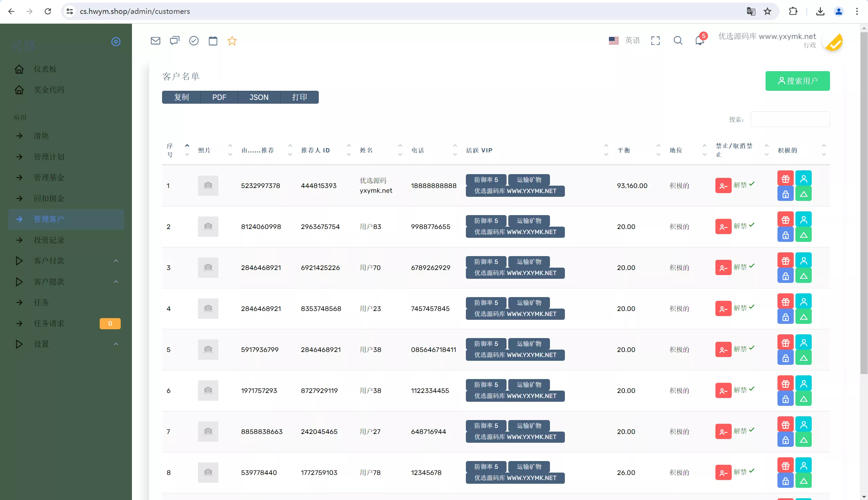
Task: Toggle sidebar pin circle icon
Action: (x=116, y=42)
